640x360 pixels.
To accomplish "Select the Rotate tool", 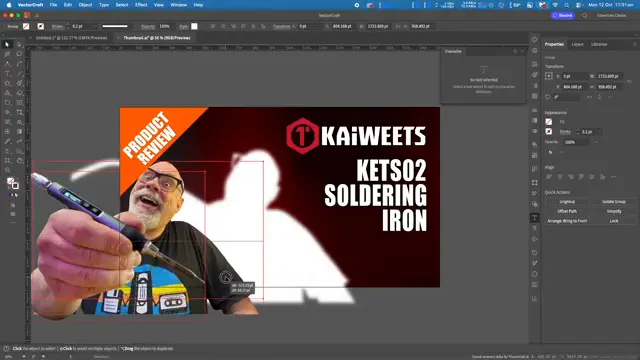I will [7, 102].
